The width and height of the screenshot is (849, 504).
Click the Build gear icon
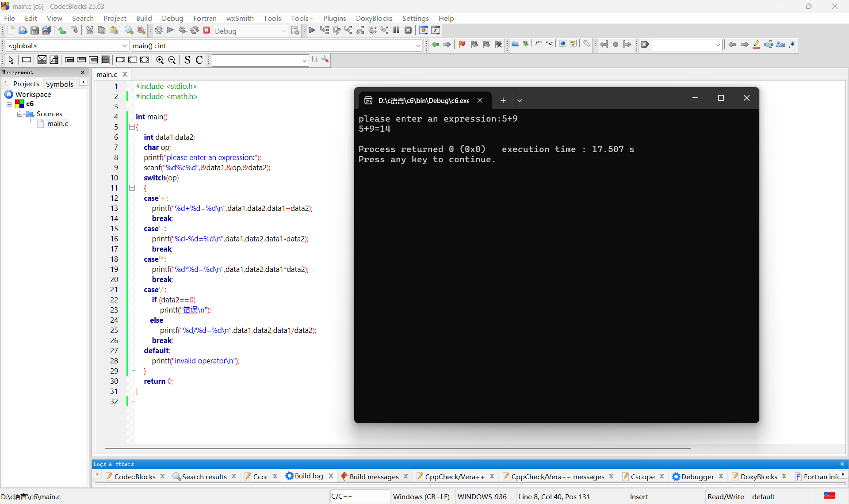[x=159, y=31]
